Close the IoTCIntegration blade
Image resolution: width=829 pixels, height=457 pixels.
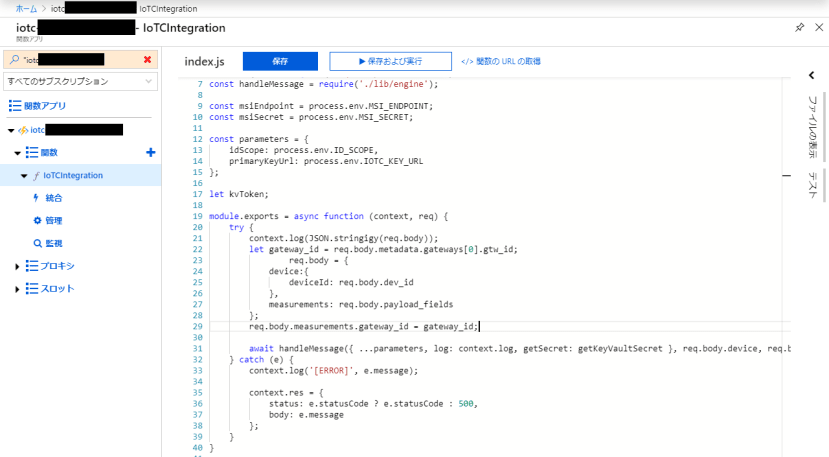point(819,27)
